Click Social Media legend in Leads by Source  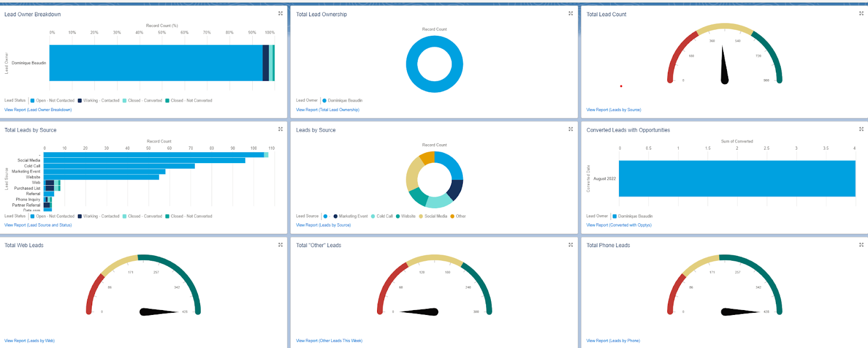click(x=433, y=216)
